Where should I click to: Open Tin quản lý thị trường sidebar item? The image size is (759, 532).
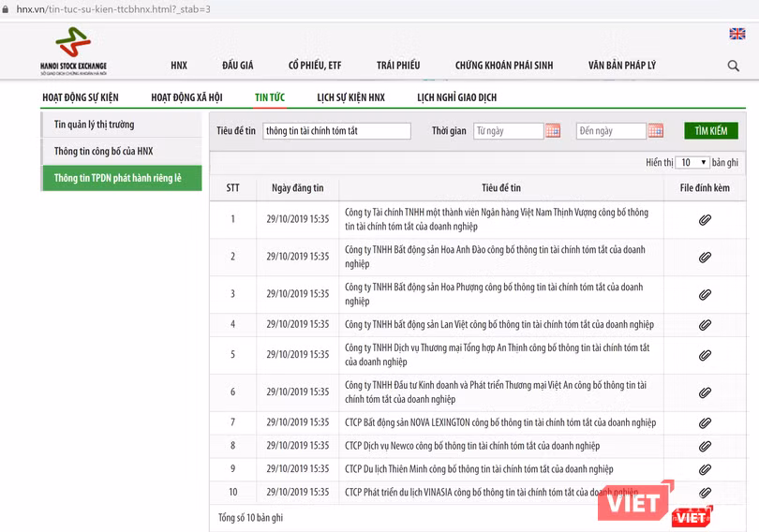tap(94, 125)
